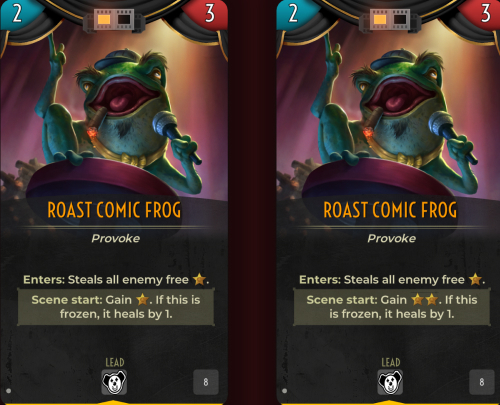Screen dimensions: 500x405
Task: Click the right card's Roast Comic Frog title
Action: (390, 210)
